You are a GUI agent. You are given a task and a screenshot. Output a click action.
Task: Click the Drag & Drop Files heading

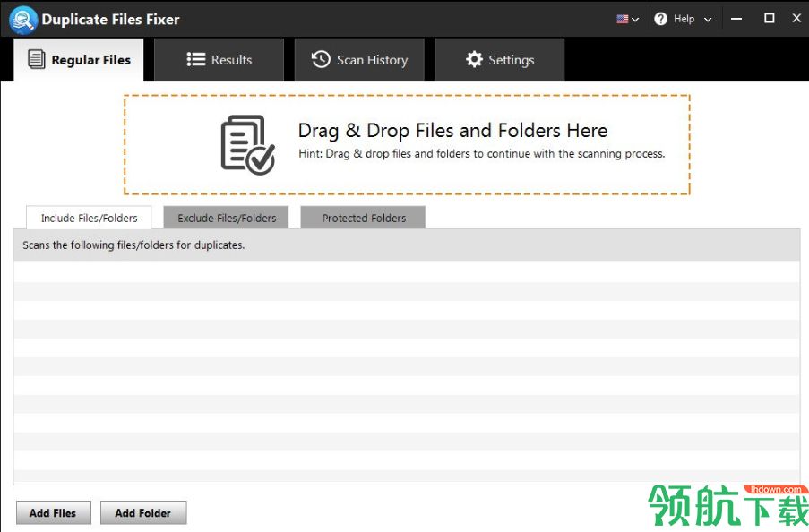point(452,131)
